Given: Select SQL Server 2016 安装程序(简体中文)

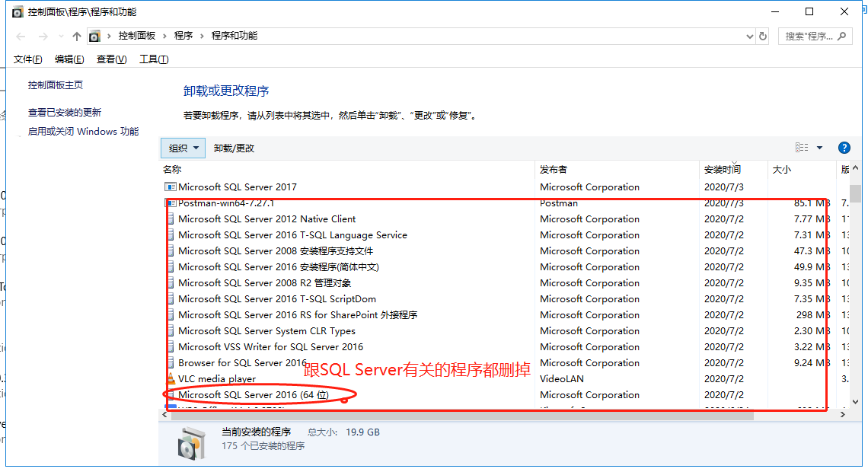Looking at the screenshot, I should coord(279,267).
